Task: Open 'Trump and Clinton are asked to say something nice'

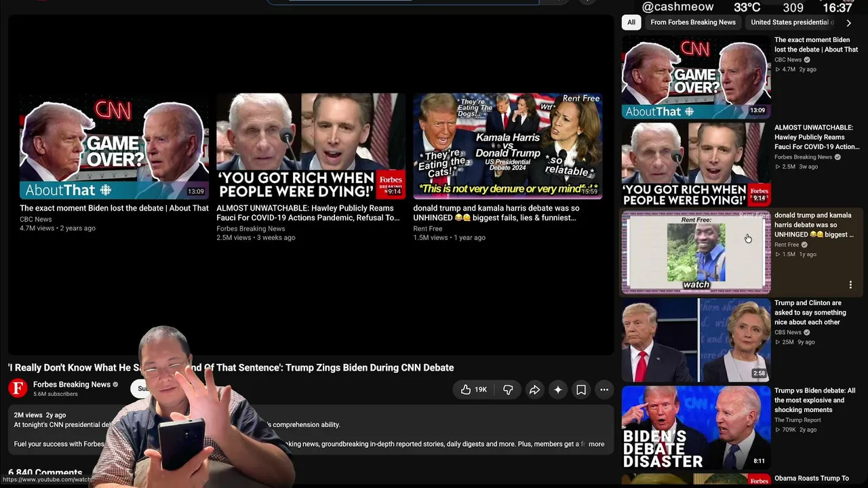Action: [x=810, y=312]
